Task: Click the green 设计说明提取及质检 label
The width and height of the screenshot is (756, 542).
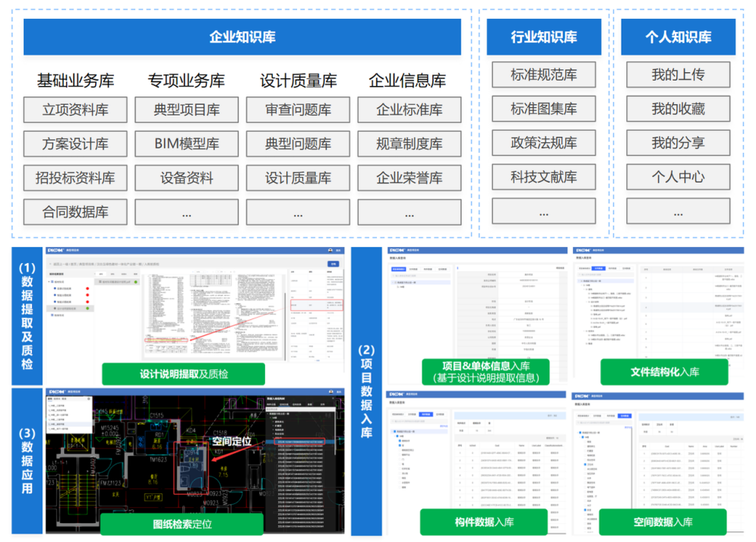Action: (x=183, y=374)
